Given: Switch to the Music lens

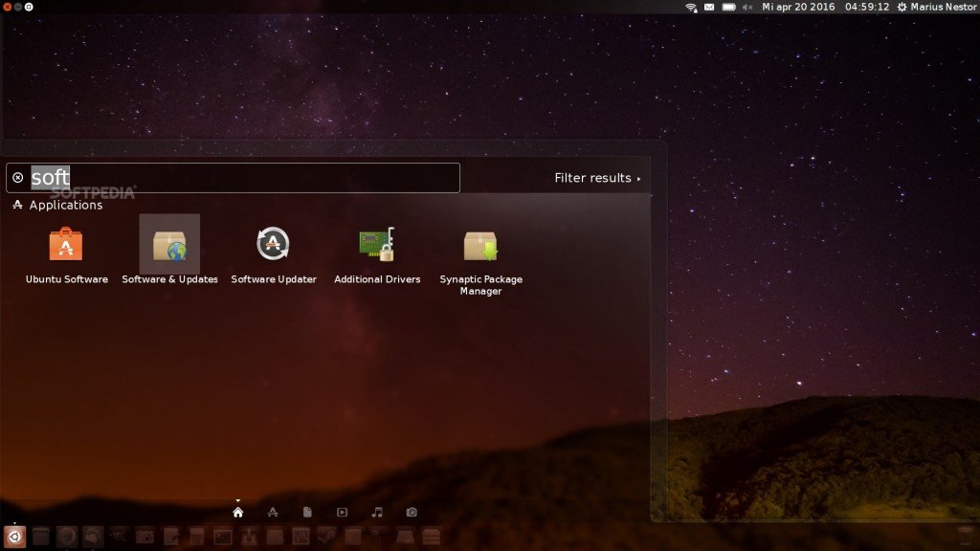Looking at the screenshot, I should pyautogui.click(x=377, y=512).
